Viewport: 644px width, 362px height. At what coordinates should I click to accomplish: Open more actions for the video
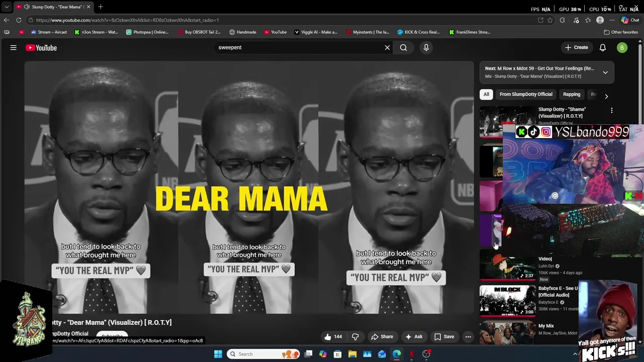click(x=468, y=337)
